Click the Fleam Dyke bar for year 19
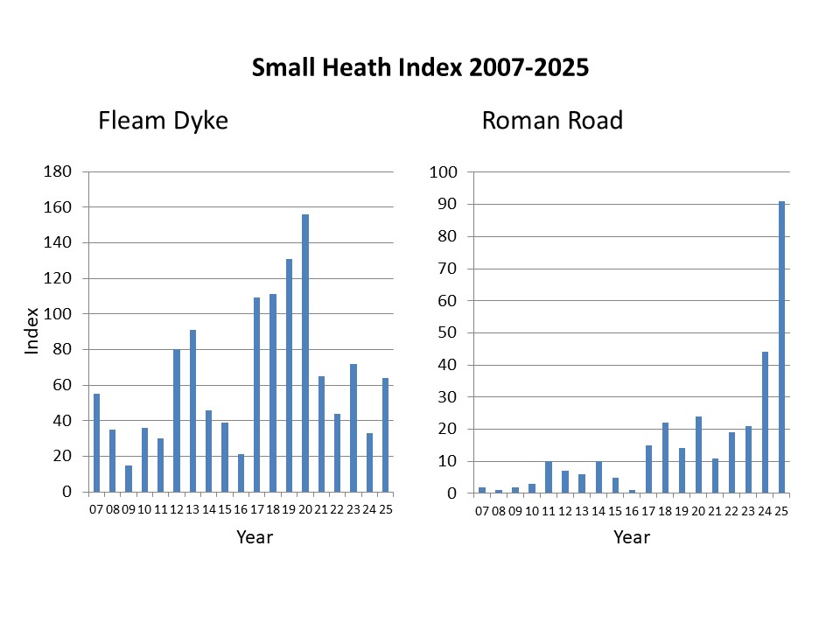This screenshot has height=630, width=840. click(x=289, y=374)
